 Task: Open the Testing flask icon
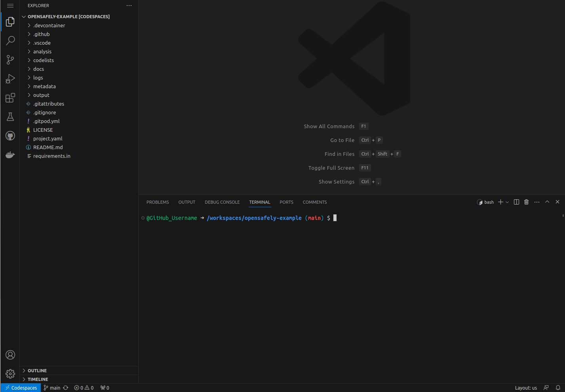[10, 117]
